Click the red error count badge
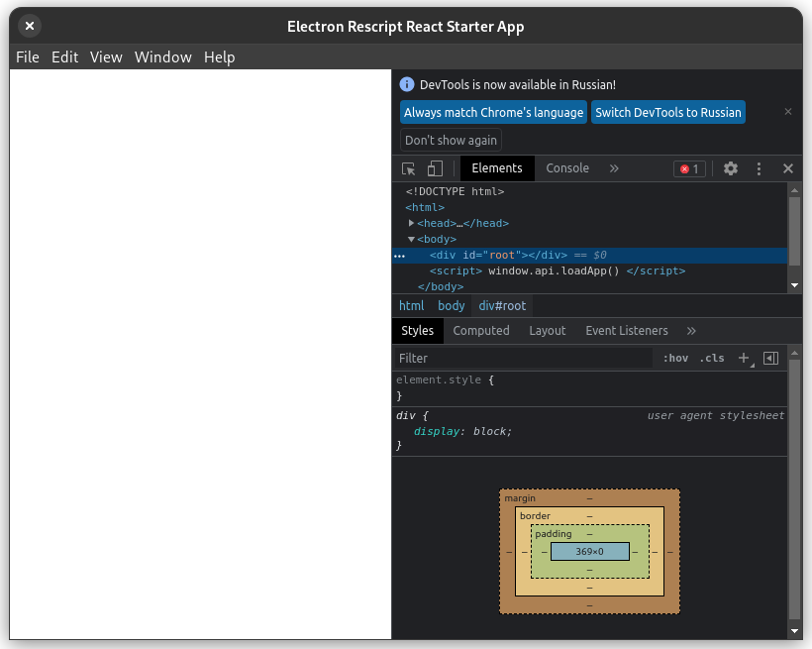812x649 pixels. pyautogui.click(x=689, y=169)
